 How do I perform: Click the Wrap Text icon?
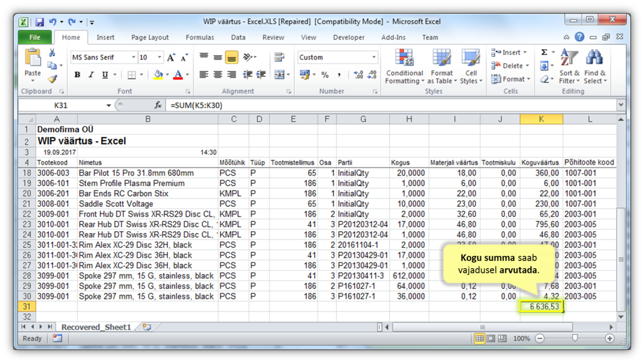tap(279, 57)
